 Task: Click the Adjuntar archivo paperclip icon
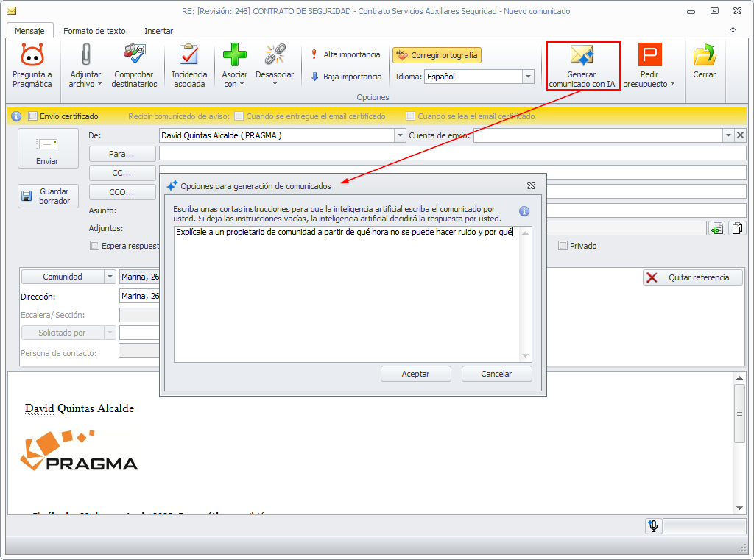(x=85, y=54)
